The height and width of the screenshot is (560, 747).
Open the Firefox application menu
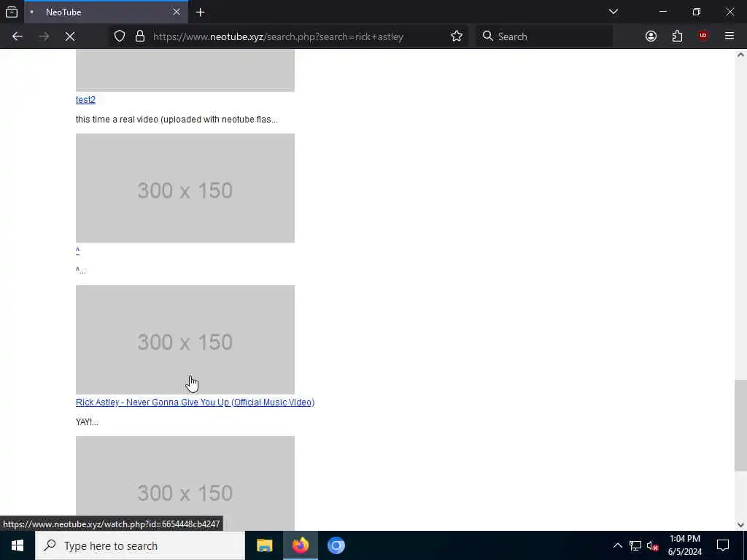click(729, 36)
